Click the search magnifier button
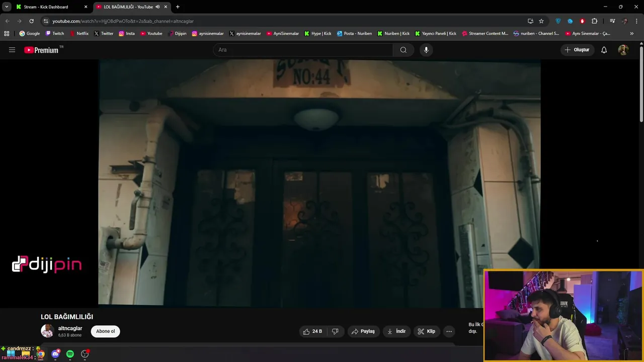The height and width of the screenshot is (362, 644). coord(404,50)
